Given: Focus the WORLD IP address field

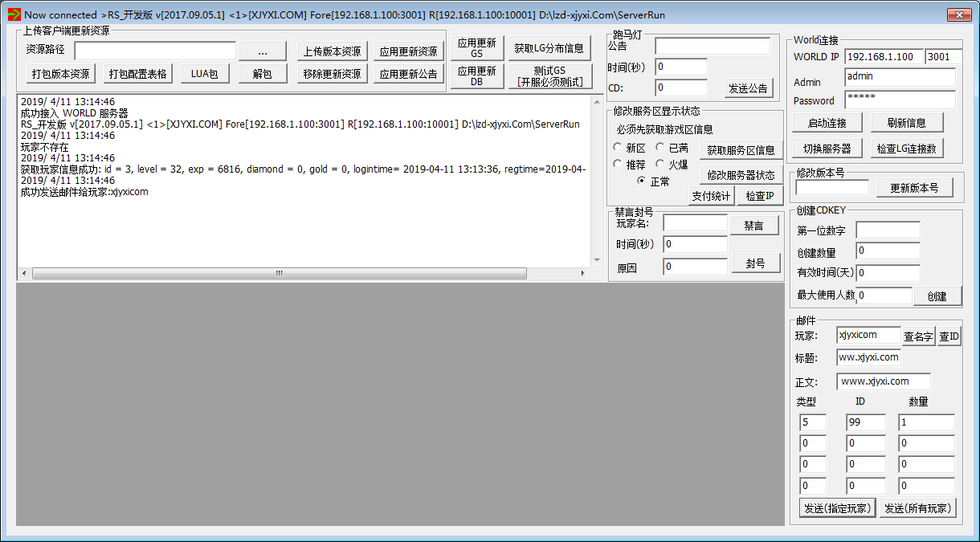Looking at the screenshot, I should 884,57.
